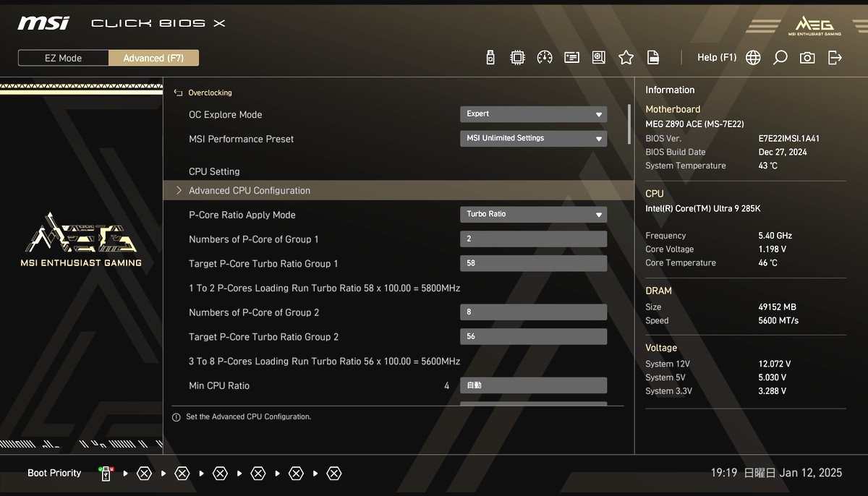This screenshot has width=868, height=496.
Task: Click Numbers of P-Core of Group 1 field
Action: 534,239
